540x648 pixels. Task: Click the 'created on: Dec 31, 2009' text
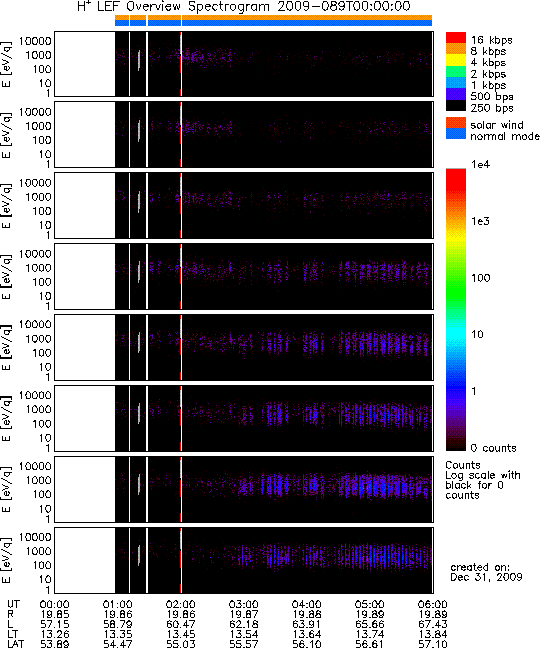tap(486, 572)
